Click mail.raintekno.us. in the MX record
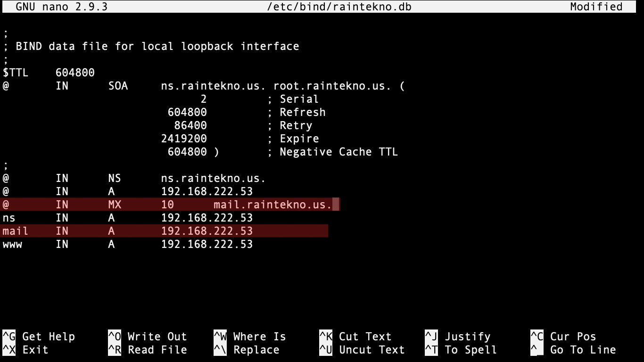Image resolution: width=644 pixels, height=362 pixels. click(x=272, y=205)
